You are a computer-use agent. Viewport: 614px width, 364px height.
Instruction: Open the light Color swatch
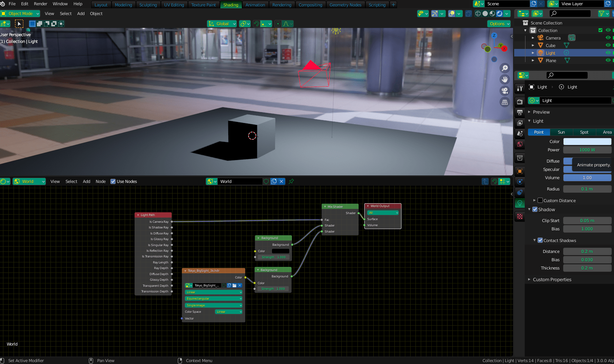[x=587, y=141]
